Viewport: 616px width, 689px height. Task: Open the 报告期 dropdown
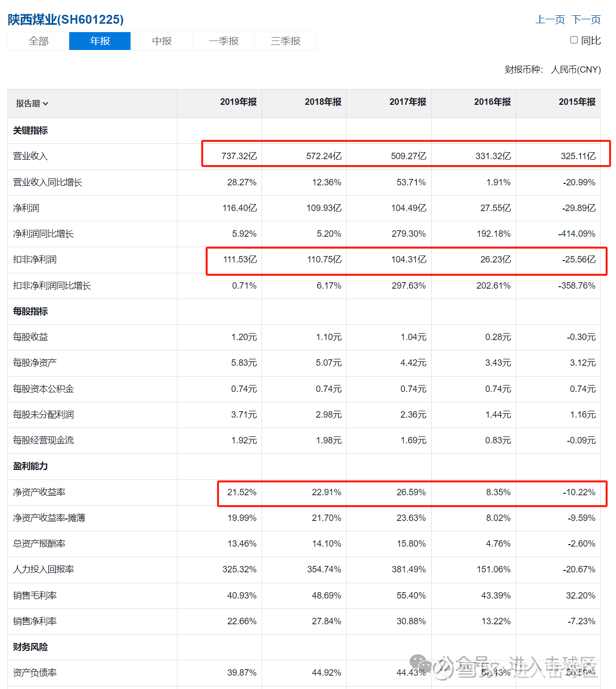[32, 104]
